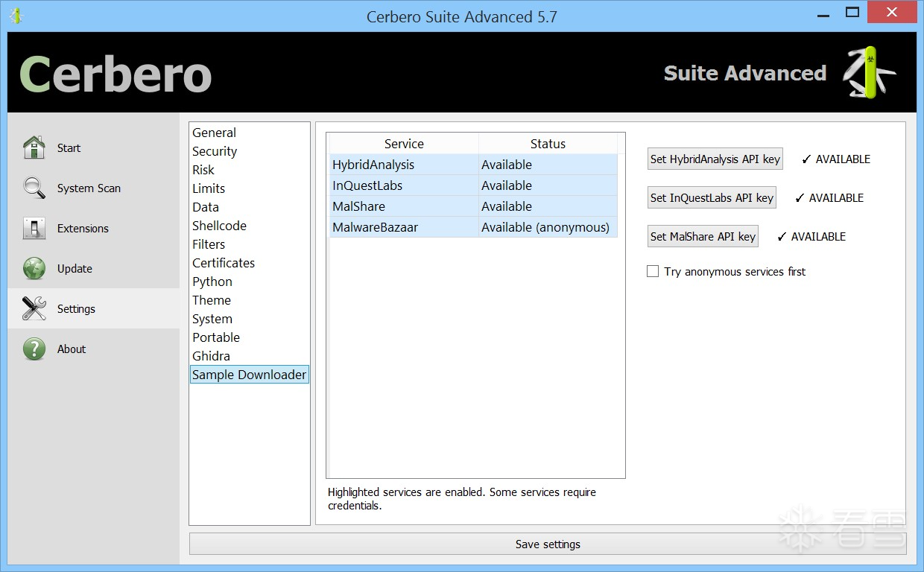The image size is (924, 572).
Task: Open About via question mark icon
Action: tap(34, 349)
